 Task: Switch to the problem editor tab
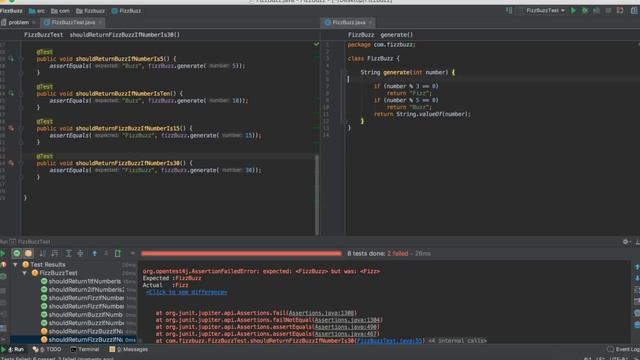point(18,22)
